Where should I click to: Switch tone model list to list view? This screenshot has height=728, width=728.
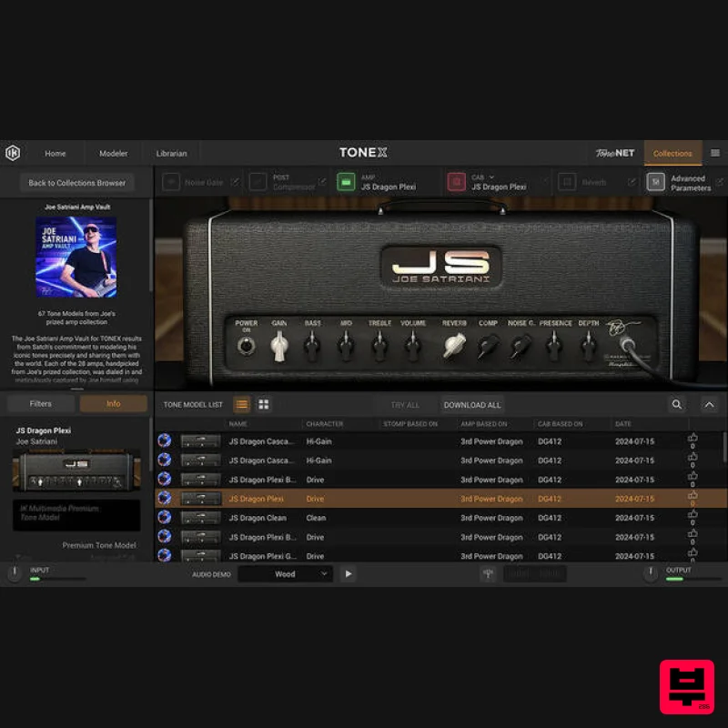click(241, 404)
